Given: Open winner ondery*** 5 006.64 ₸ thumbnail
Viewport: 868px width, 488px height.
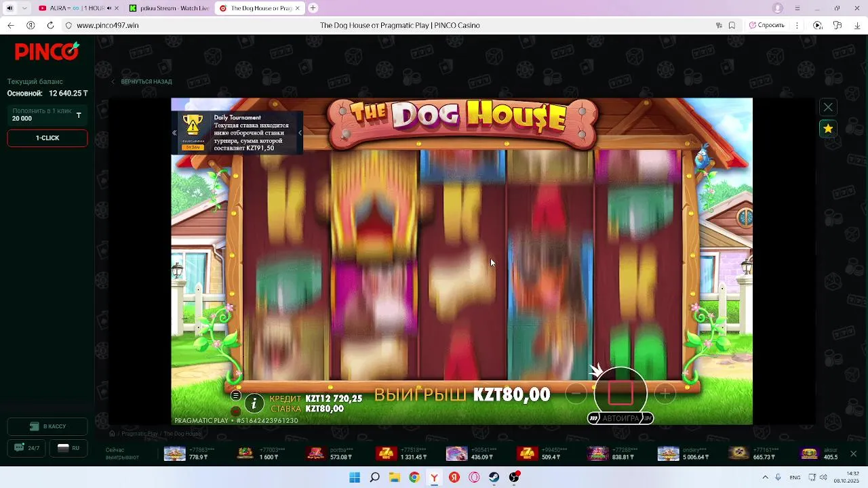Looking at the screenshot, I should 669,453.
